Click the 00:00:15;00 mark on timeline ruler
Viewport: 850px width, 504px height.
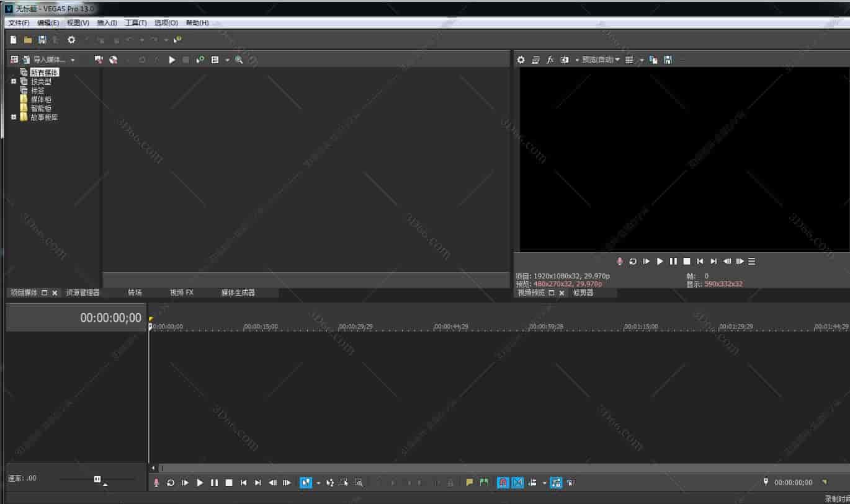pyautogui.click(x=261, y=327)
